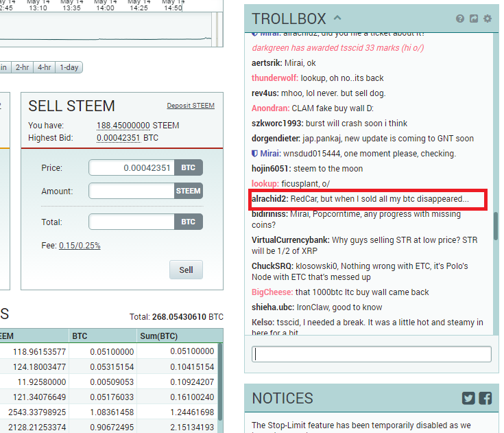The height and width of the screenshot is (433, 504).
Task: Click the Highest Bid 0.00042351 value
Action: tap(119, 138)
